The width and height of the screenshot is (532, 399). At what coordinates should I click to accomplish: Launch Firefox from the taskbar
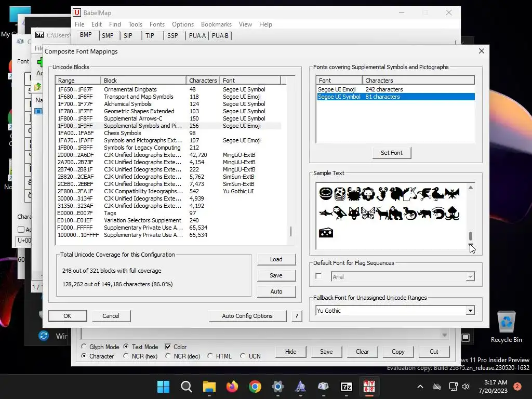coord(232,387)
